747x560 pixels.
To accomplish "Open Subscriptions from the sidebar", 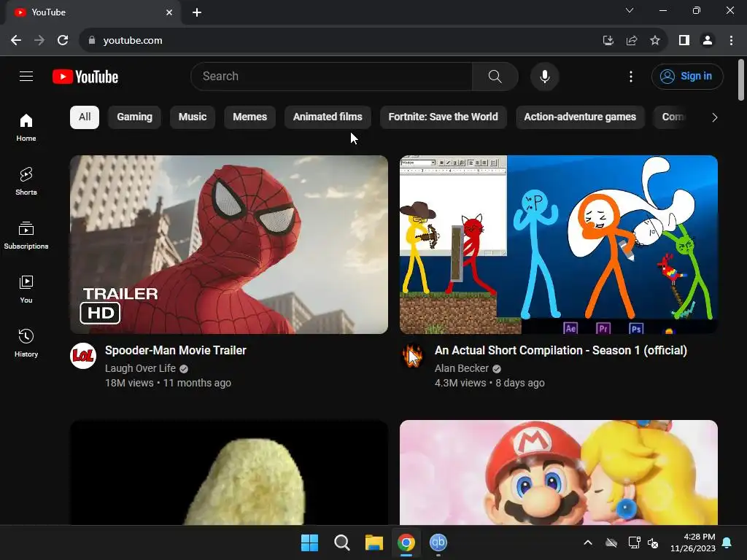I will point(26,236).
